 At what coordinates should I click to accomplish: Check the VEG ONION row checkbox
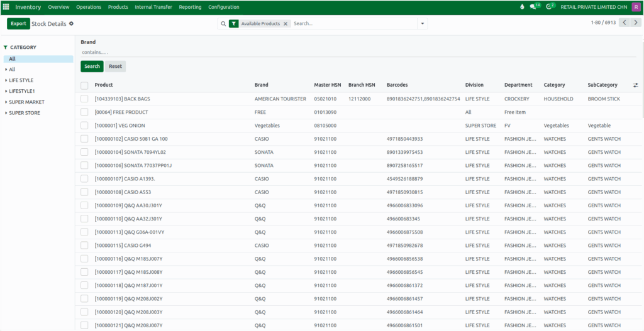pyautogui.click(x=84, y=126)
